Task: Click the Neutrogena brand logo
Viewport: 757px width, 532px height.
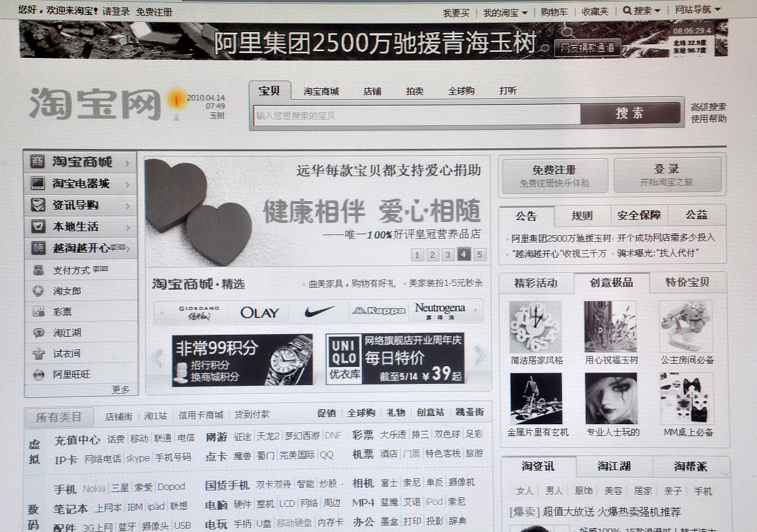Action: click(x=440, y=311)
